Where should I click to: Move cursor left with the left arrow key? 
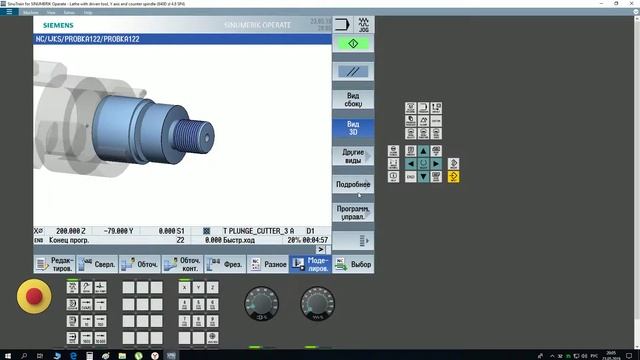411,164
